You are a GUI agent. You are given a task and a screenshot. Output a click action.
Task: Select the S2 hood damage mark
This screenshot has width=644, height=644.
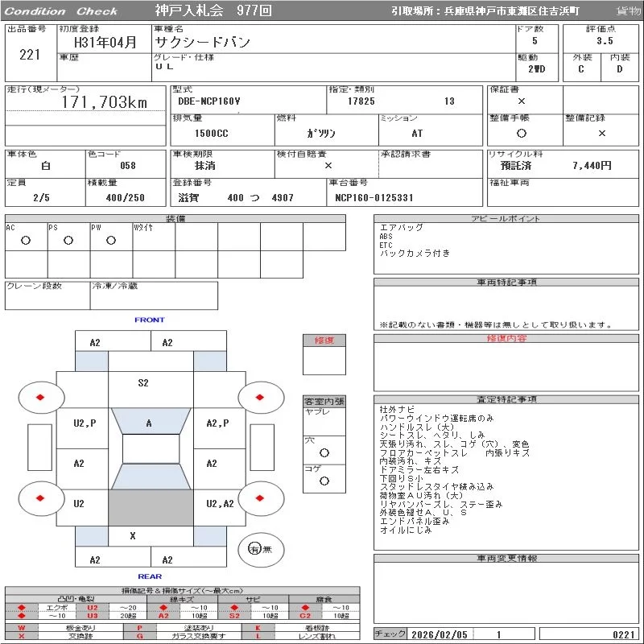(x=142, y=383)
